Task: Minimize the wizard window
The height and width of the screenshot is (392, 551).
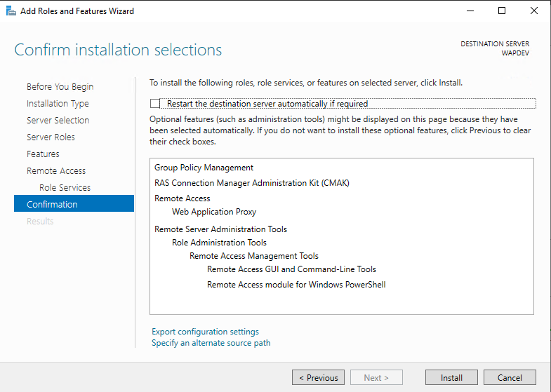Action: tap(470, 11)
